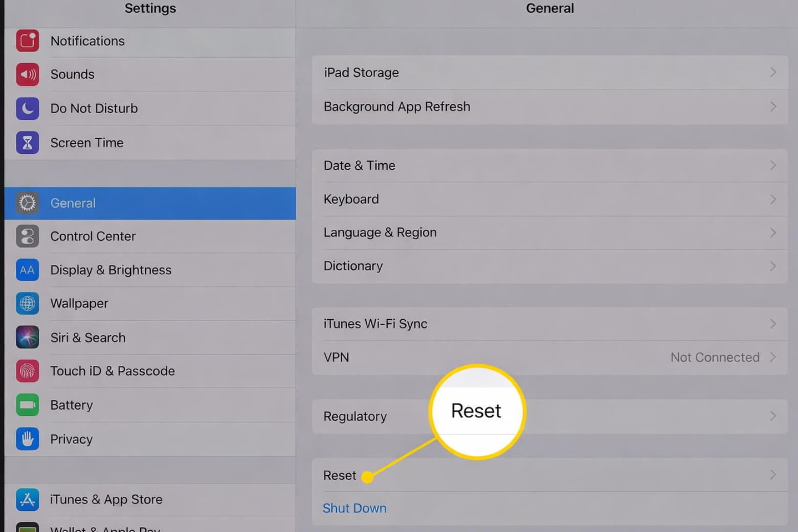This screenshot has height=532, width=798.
Task: Select General in the Settings sidebar
Action: point(73,203)
